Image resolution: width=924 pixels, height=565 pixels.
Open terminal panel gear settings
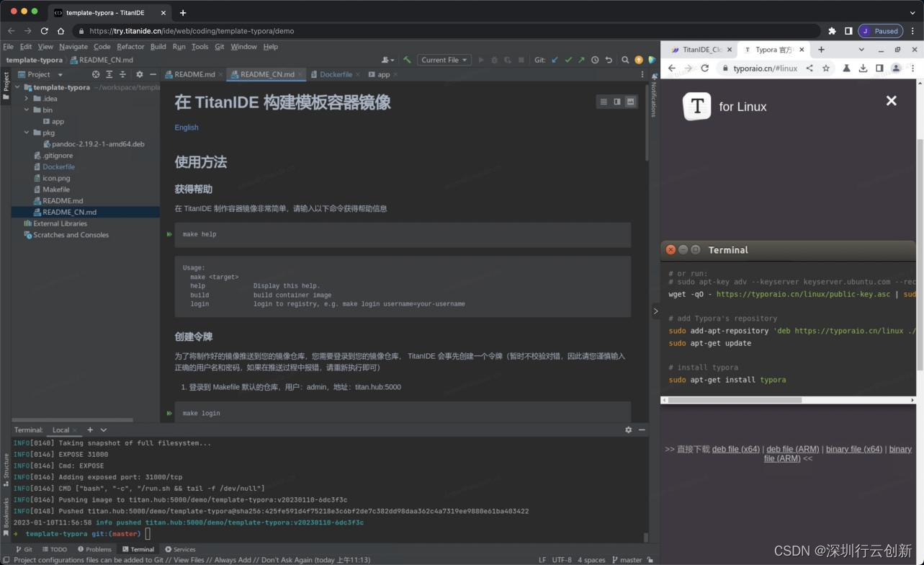click(x=628, y=430)
